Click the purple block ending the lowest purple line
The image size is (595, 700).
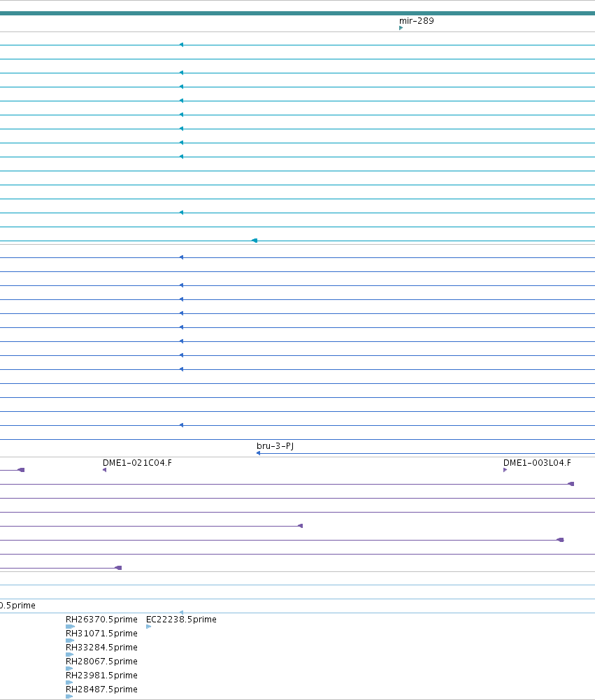(x=118, y=568)
